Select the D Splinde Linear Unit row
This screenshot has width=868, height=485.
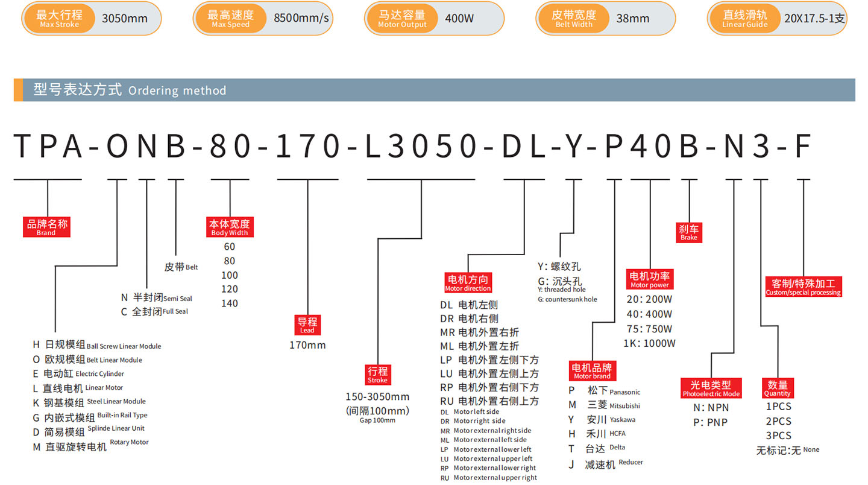coord(89,431)
